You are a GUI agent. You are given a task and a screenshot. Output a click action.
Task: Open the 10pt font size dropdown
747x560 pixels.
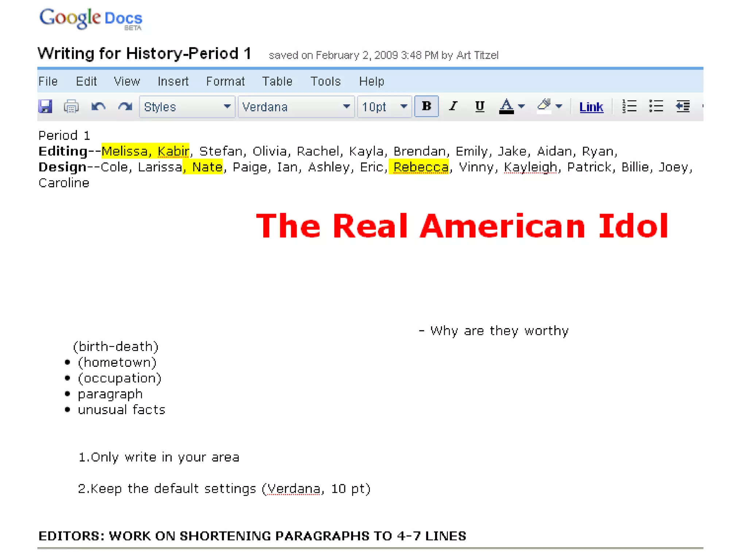(384, 107)
